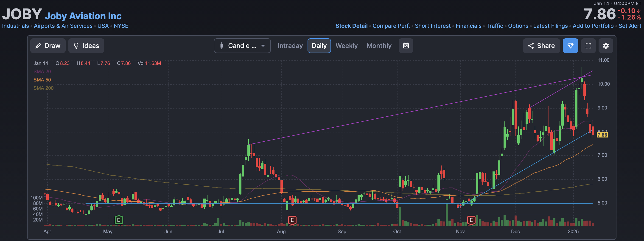Open the Stock Detail link

pos(351,26)
